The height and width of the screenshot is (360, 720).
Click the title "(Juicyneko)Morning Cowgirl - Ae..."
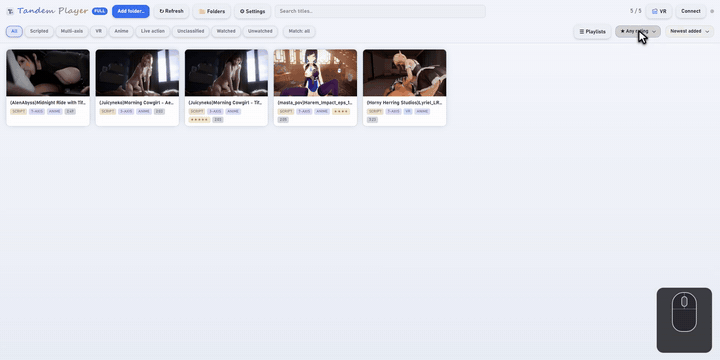pyautogui.click(x=137, y=103)
